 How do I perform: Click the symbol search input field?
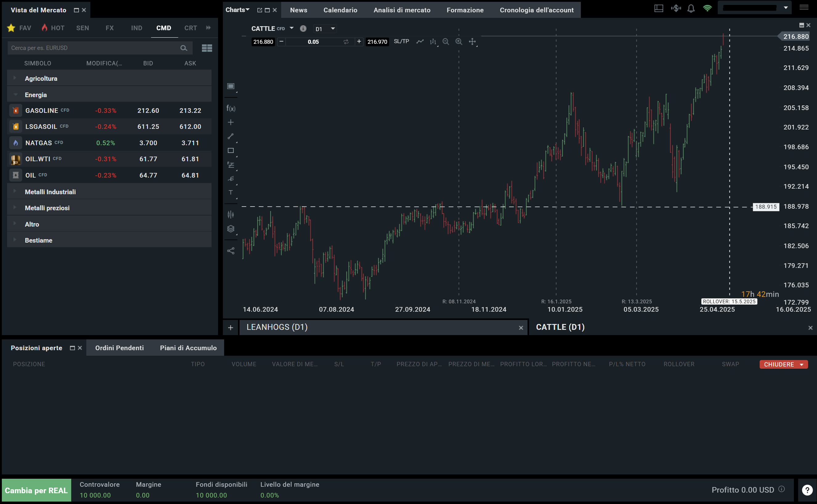point(93,48)
